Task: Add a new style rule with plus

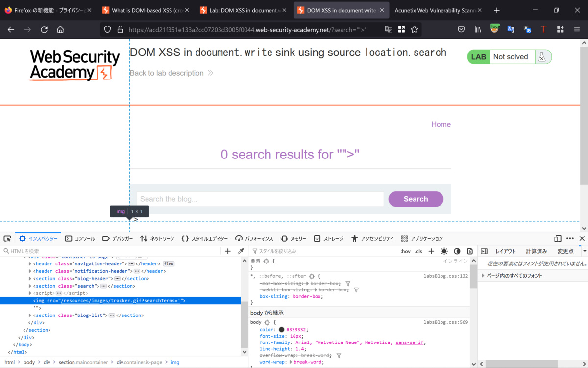Action: [431, 251]
